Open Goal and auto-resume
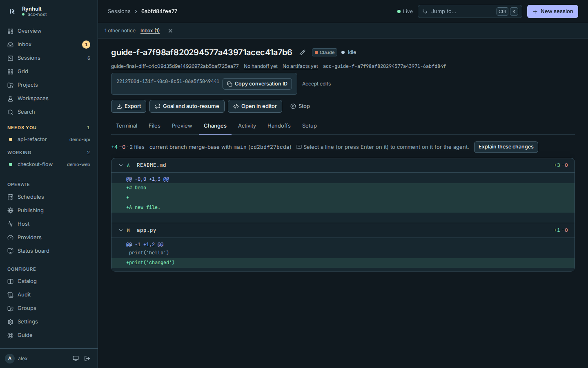588x368 pixels. click(x=187, y=106)
